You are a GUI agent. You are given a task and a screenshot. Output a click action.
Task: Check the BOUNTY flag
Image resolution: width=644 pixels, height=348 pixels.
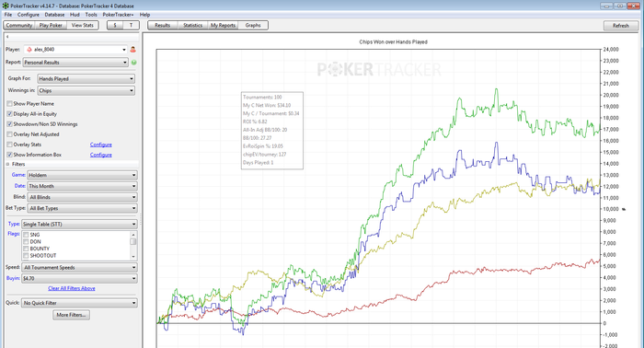[26, 249]
